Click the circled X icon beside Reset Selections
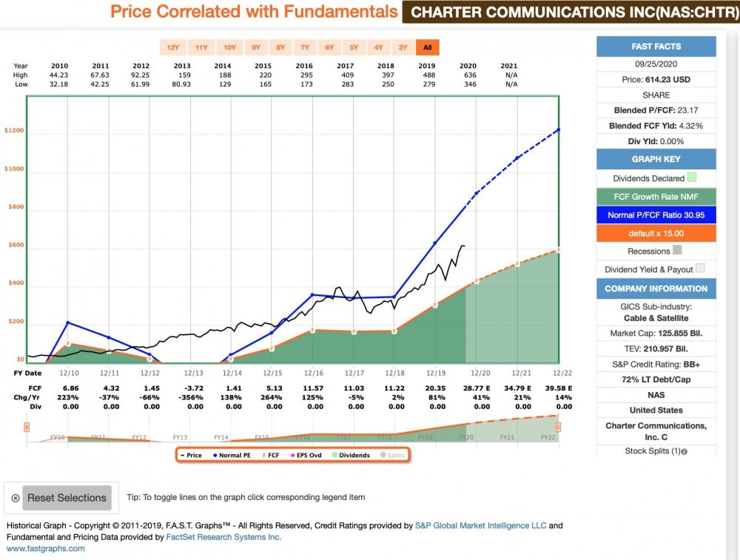 pyautogui.click(x=16, y=498)
